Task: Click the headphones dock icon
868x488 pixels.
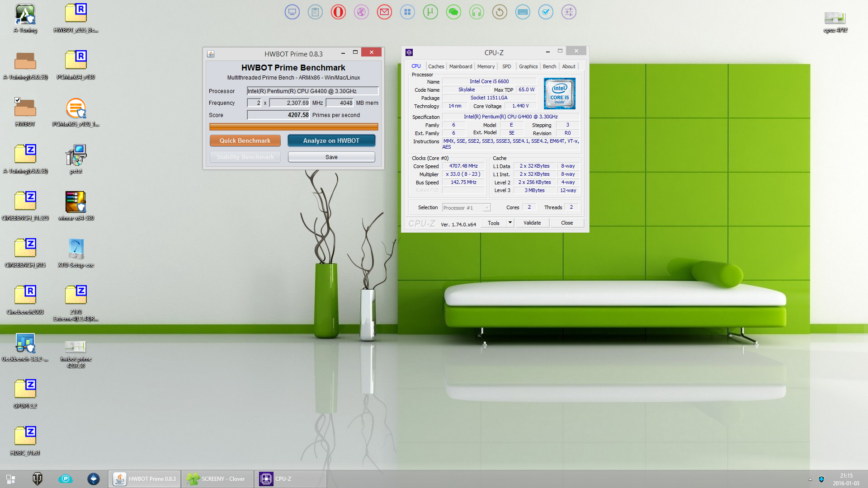Action: [x=476, y=12]
